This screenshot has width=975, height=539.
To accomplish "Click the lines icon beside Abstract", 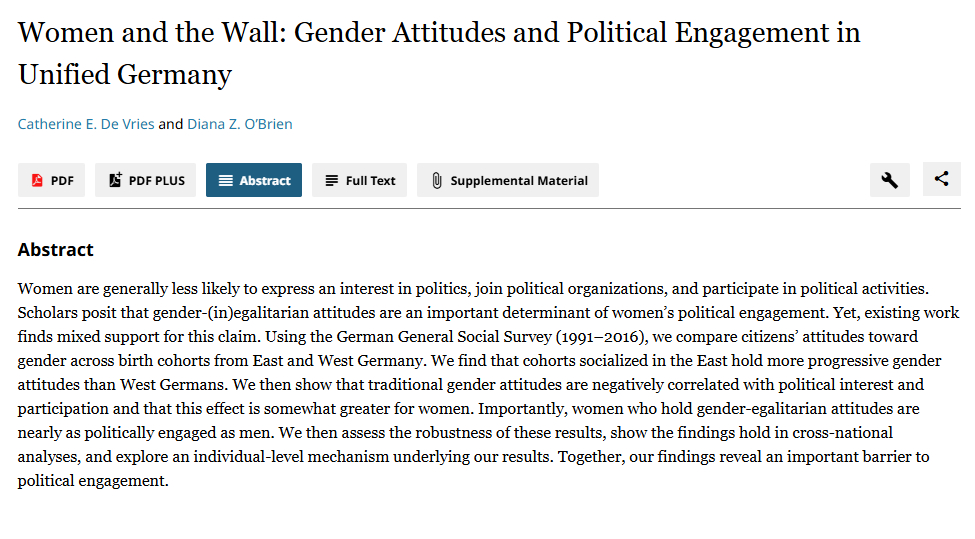I will [226, 181].
